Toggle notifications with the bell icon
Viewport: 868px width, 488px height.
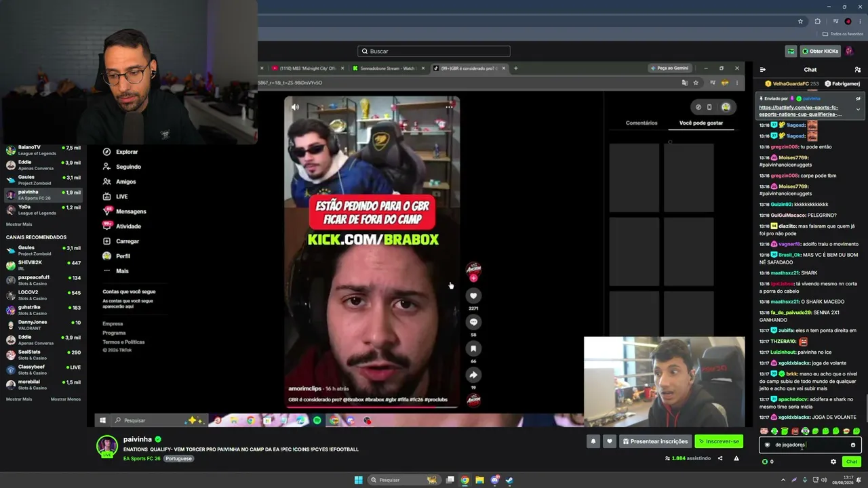coord(593,441)
